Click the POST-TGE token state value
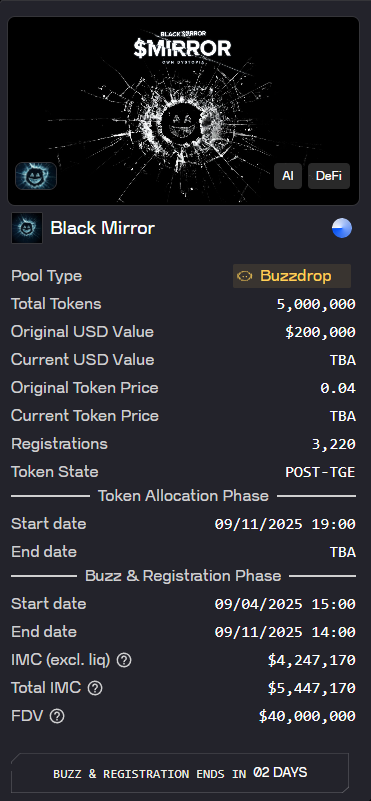The width and height of the screenshot is (371, 801). tap(320, 472)
